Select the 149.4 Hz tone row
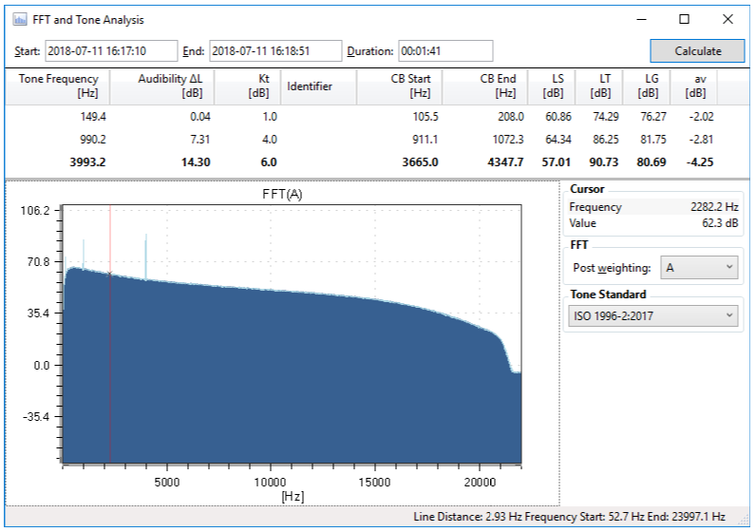756x532 pixels. [x=285, y=116]
